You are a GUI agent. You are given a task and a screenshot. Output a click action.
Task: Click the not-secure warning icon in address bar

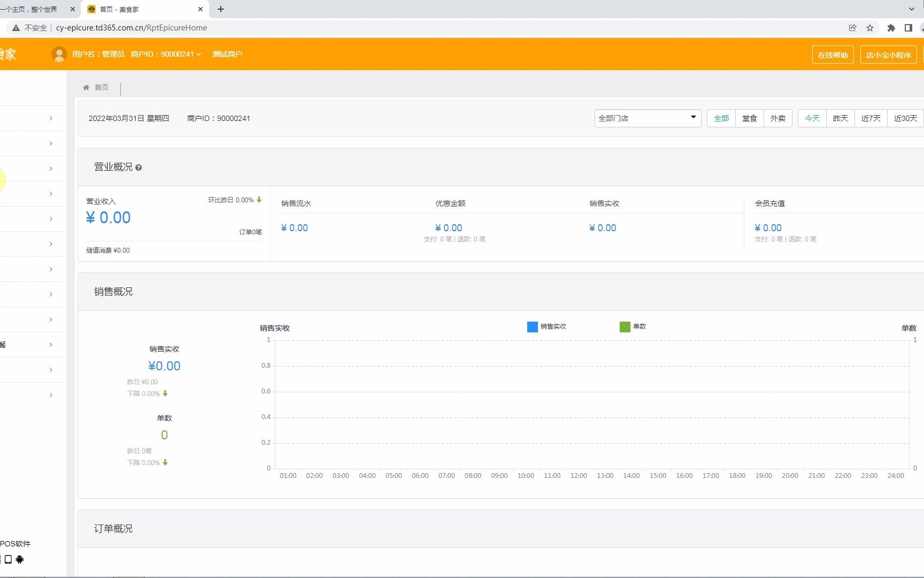point(16,28)
